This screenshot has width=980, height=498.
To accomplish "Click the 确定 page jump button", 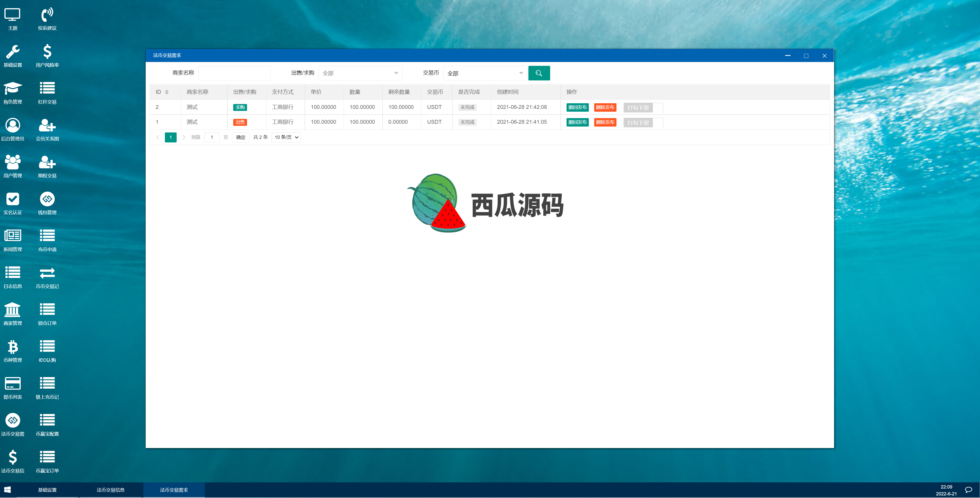I will coord(240,138).
